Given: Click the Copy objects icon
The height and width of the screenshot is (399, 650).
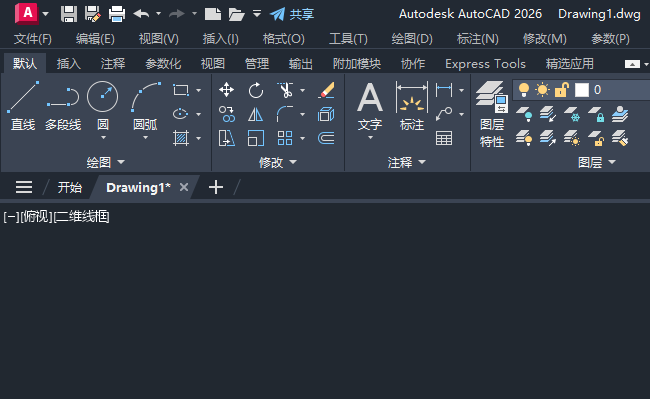Looking at the screenshot, I should pyautogui.click(x=226, y=114).
